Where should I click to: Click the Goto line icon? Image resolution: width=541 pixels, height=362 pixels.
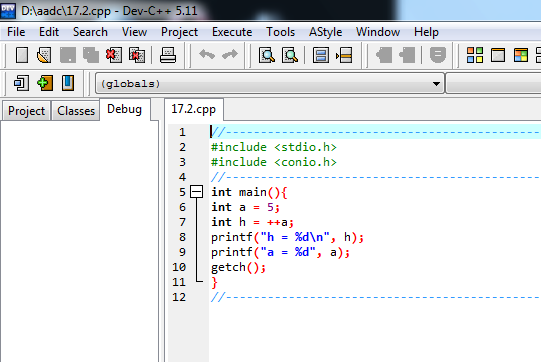[344, 55]
